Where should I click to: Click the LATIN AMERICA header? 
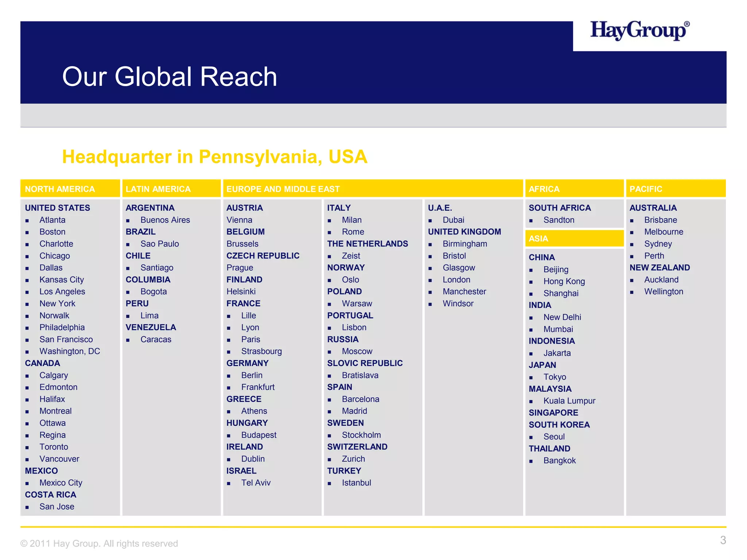[x=171, y=188]
